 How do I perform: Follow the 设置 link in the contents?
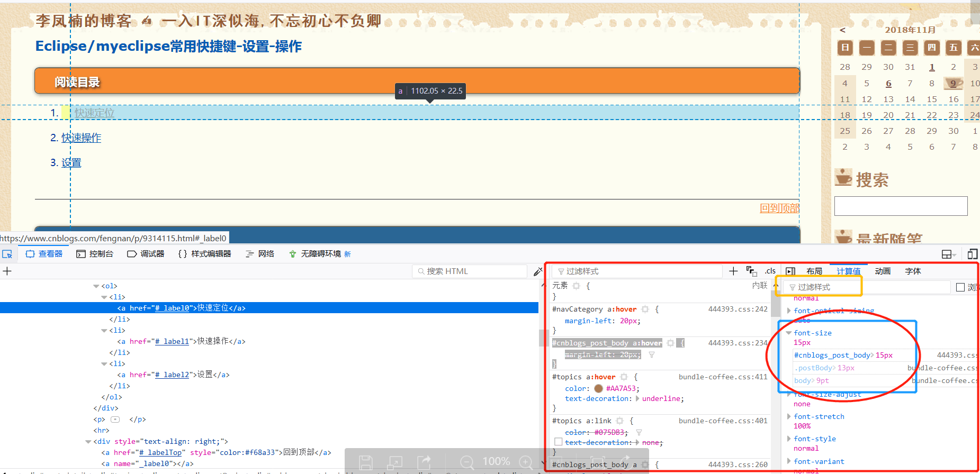coord(71,163)
